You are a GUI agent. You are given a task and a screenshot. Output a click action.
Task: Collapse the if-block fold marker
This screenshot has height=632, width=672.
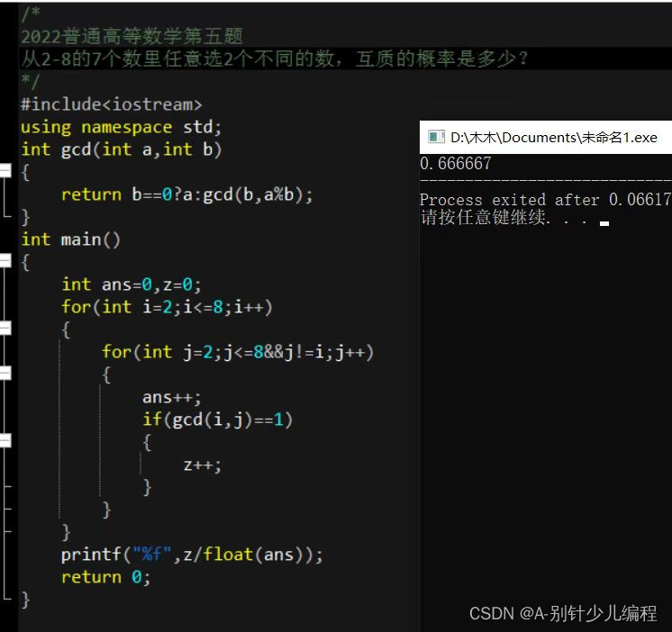point(5,440)
